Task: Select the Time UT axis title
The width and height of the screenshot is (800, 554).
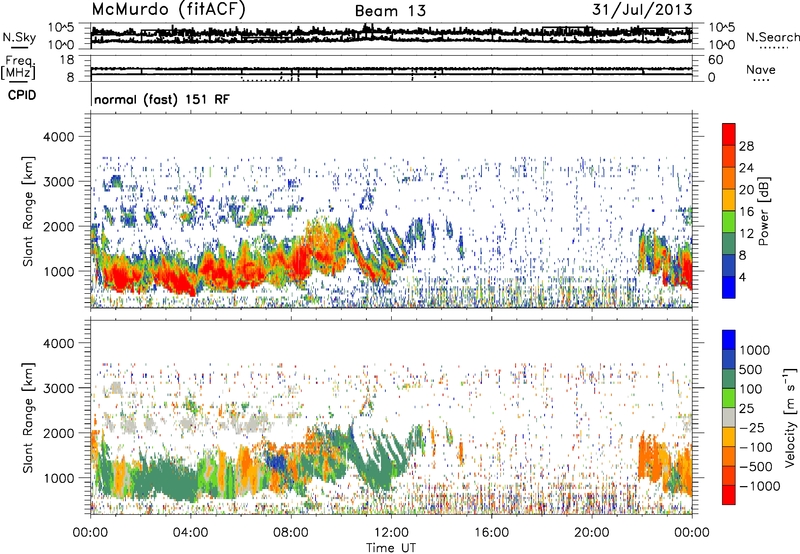Action: click(x=391, y=548)
